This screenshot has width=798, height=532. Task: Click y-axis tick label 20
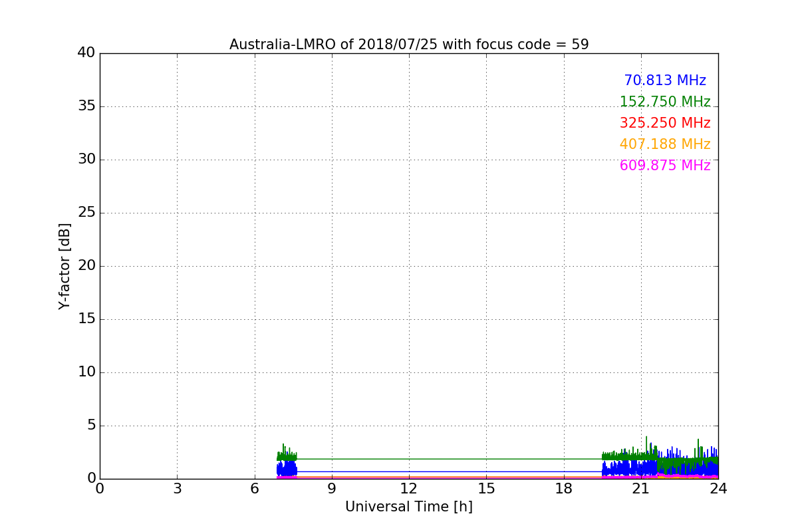point(86,265)
